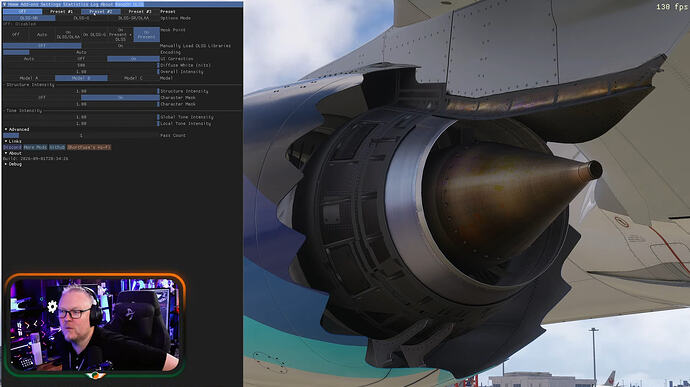The height and width of the screenshot is (387, 690).
Task: Collapse the About section
Action: click(x=13, y=153)
